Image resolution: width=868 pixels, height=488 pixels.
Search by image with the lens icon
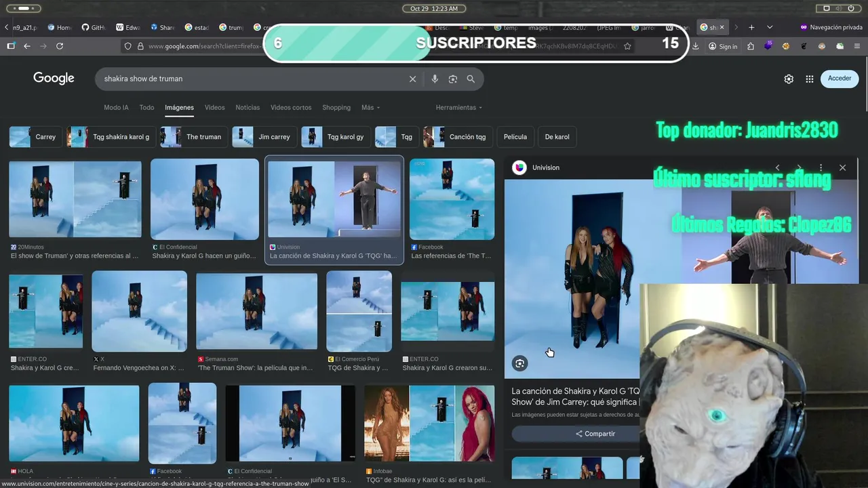453,79
